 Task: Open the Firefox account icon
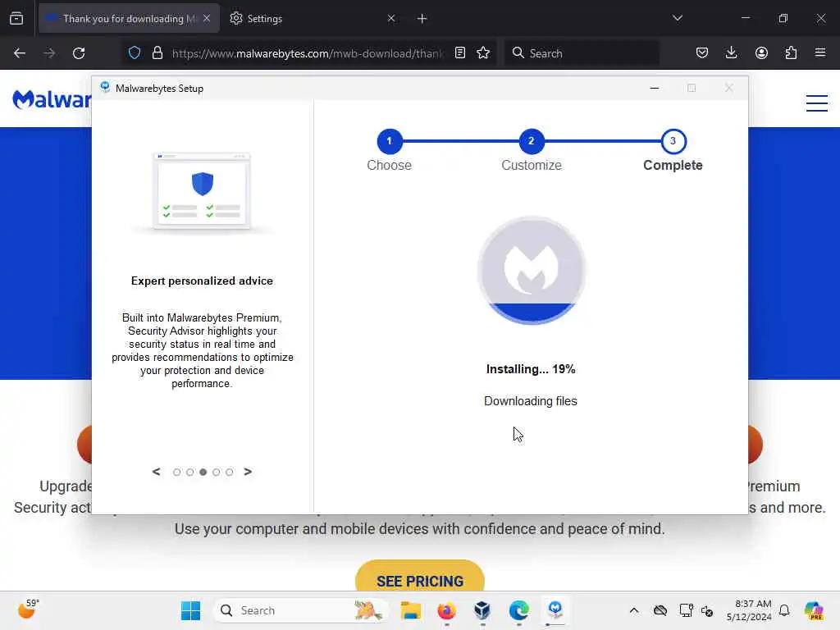(x=761, y=53)
